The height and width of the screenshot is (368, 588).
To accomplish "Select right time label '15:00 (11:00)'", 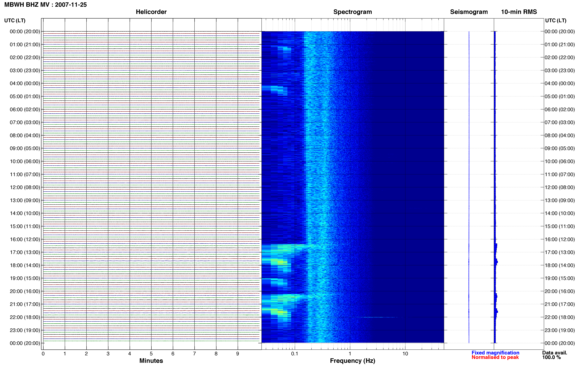I will (560, 226).
